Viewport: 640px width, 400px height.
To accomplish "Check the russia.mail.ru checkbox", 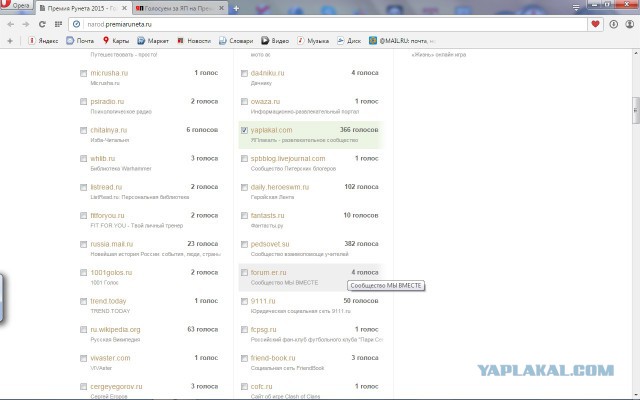I will click(83, 244).
